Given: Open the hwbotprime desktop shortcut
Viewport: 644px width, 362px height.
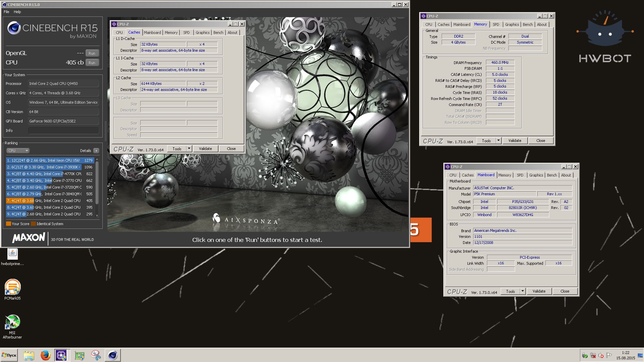Looking at the screenshot, I should (12, 257).
